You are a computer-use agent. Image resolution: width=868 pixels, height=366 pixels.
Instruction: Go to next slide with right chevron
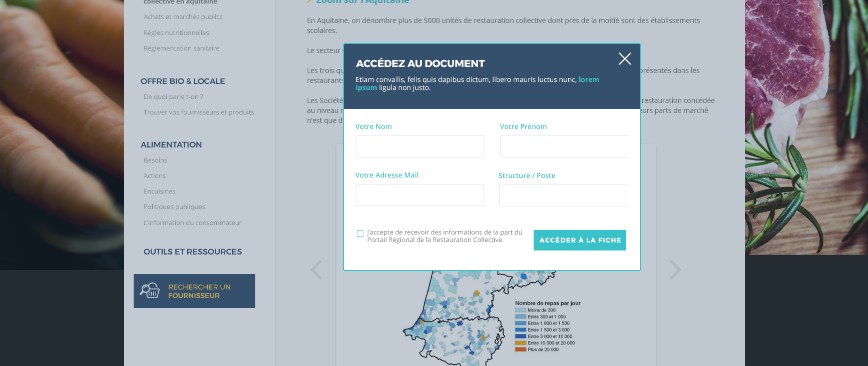(675, 270)
